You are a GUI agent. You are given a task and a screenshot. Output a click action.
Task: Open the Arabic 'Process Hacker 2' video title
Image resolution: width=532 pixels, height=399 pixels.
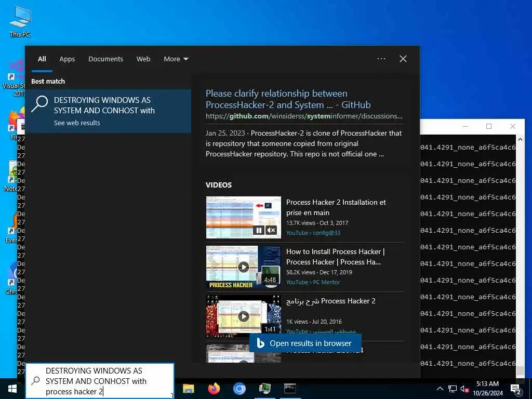click(331, 301)
